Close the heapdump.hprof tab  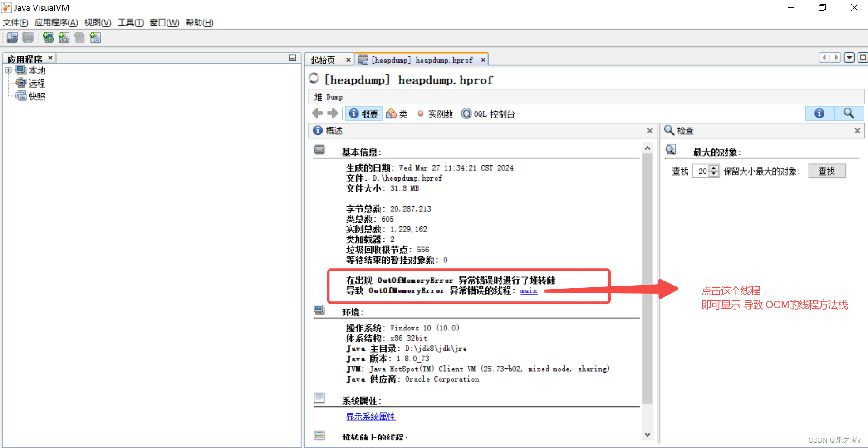483,60
